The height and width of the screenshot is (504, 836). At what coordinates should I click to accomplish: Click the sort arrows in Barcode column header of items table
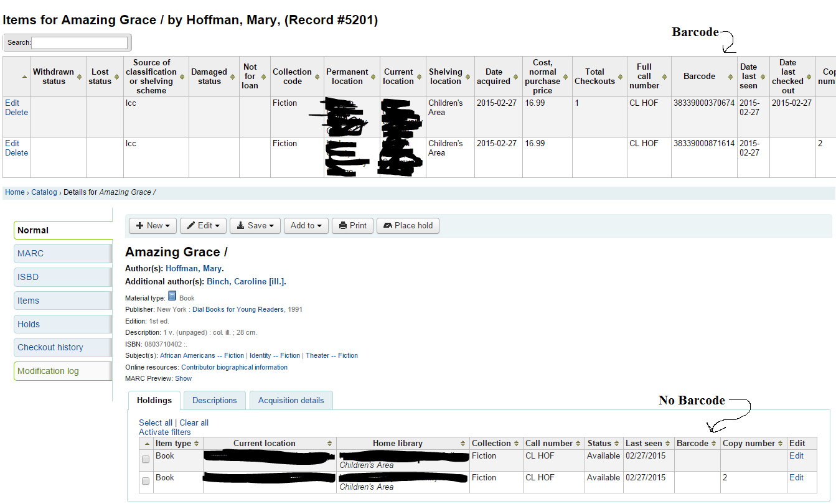point(730,77)
